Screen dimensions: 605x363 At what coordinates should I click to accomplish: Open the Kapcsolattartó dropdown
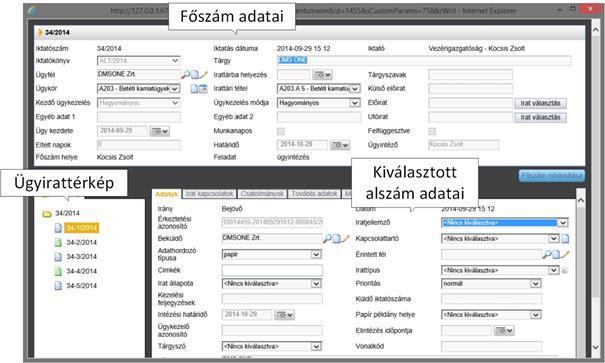[554, 239]
